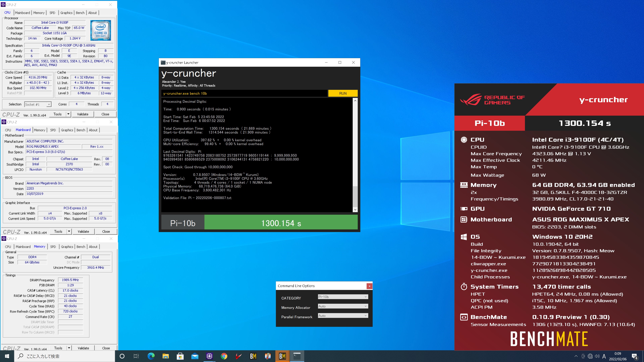Viewport: 644px width, 362px height.
Task: Open Bench tab in top CPU-Z window
Action: 80,13
